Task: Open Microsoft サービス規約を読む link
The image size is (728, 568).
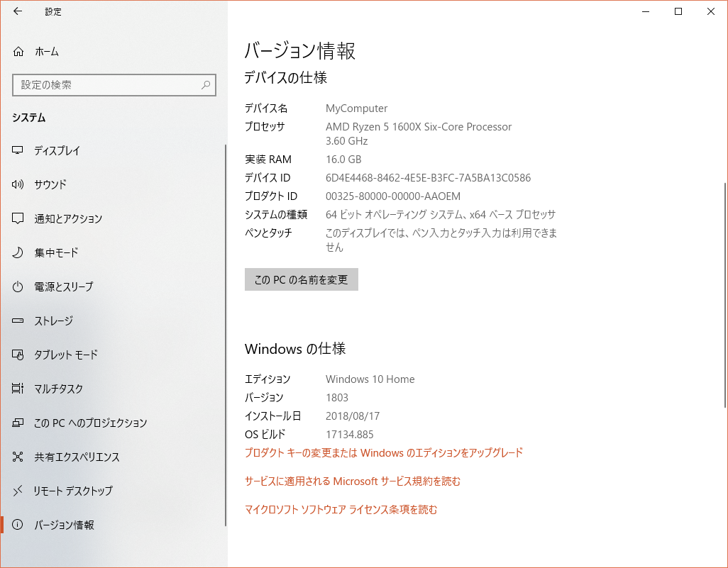Action: coord(353,481)
